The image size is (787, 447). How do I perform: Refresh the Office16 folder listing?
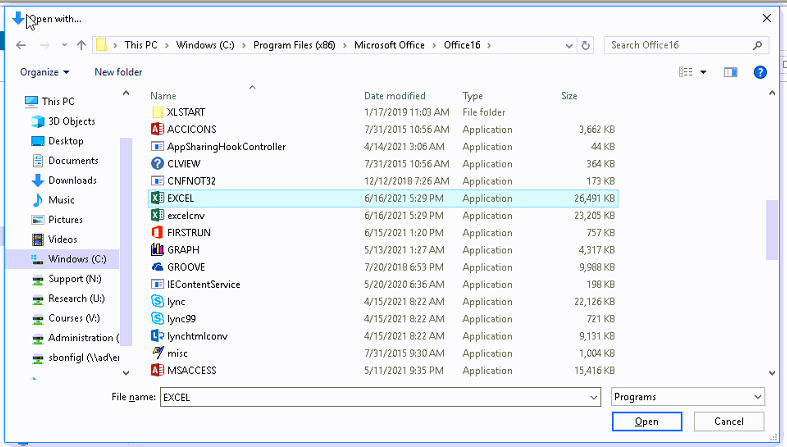tap(586, 45)
